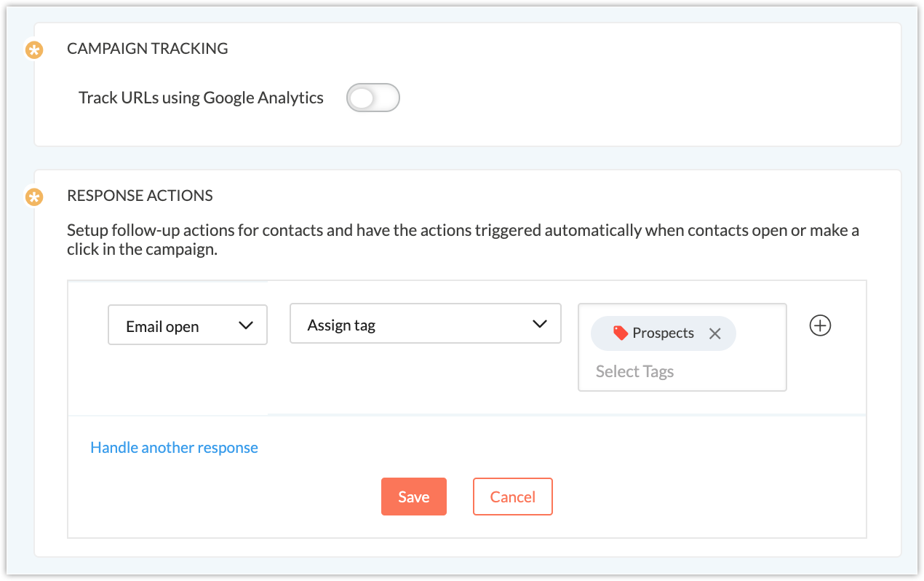This screenshot has width=924, height=581.
Task: Open the Email open dropdown
Action: 187,325
